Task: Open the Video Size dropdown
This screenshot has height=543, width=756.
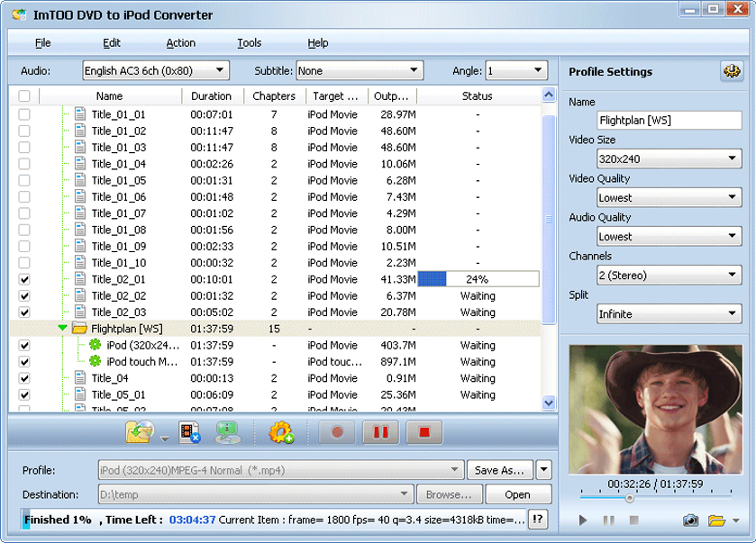Action: (x=669, y=159)
